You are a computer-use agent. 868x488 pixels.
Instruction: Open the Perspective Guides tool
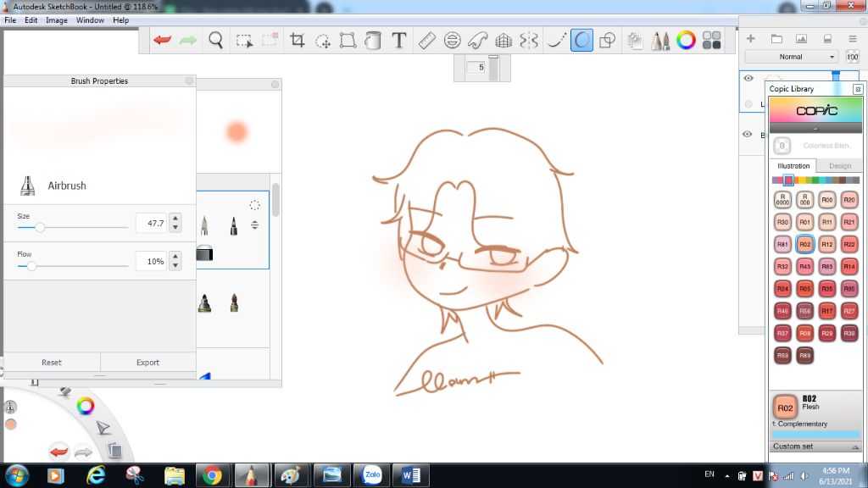coord(504,41)
